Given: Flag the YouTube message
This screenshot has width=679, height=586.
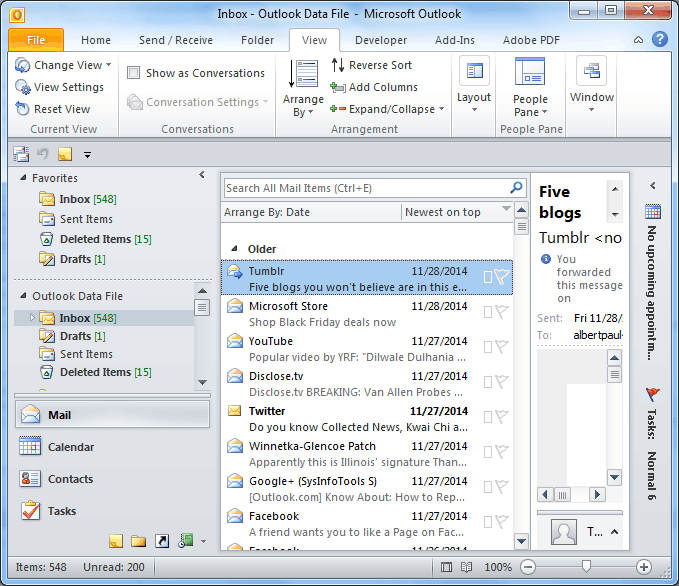Looking at the screenshot, I should pos(502,347).
